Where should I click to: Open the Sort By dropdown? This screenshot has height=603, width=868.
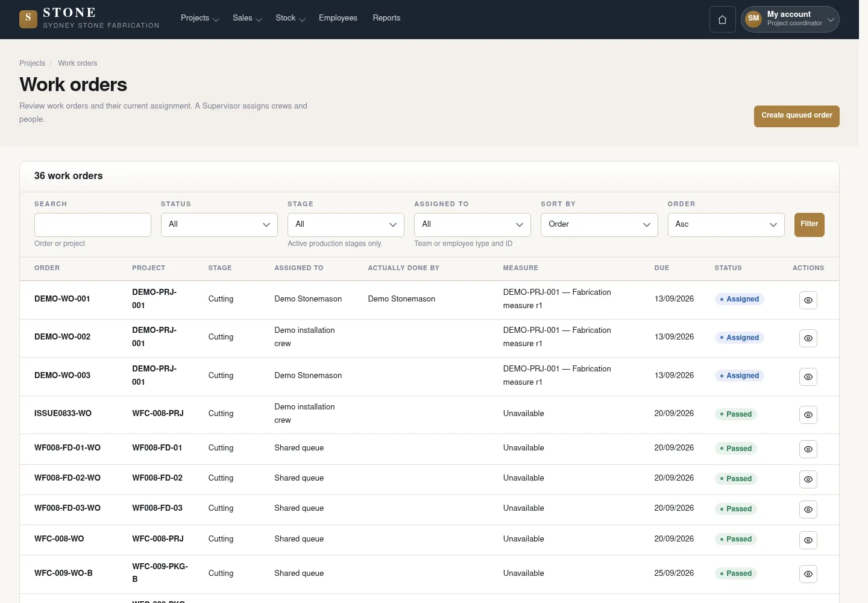[x=599, y=224]
